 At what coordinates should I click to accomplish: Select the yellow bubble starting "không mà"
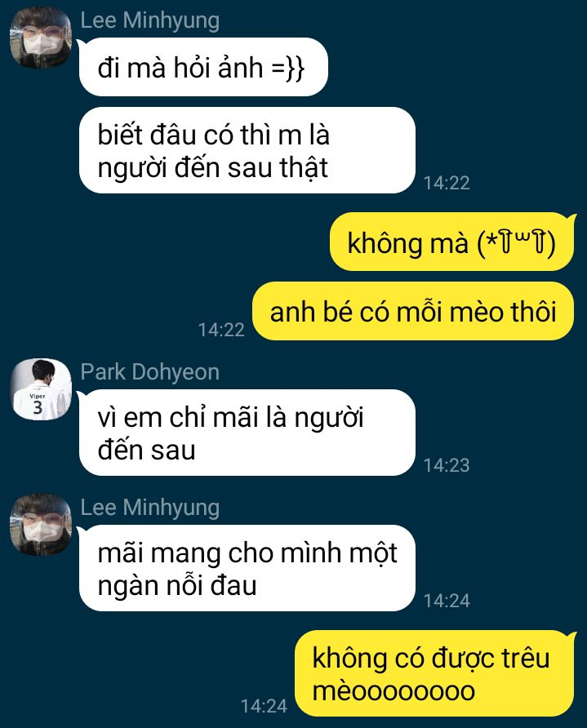tap(451, 242)
